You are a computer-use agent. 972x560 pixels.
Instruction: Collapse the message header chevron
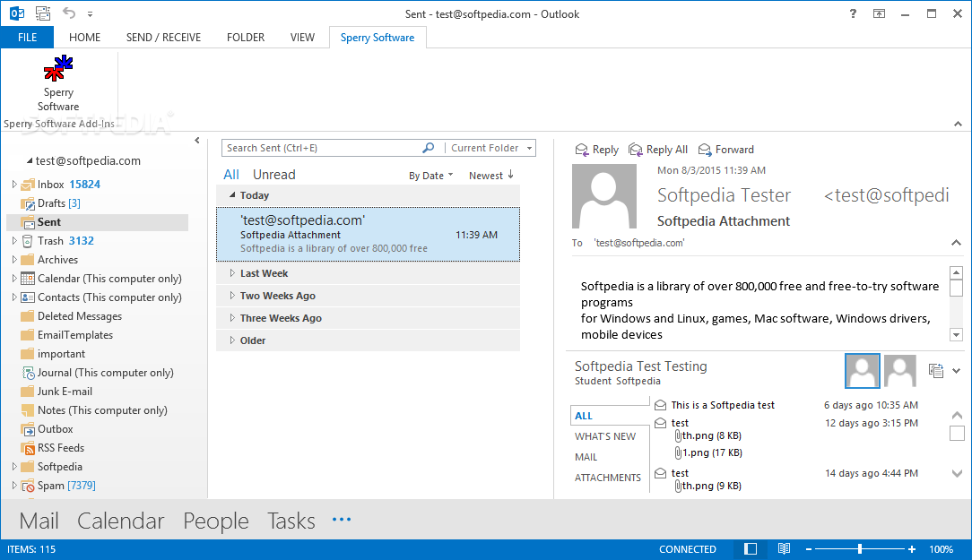[957, 243]
